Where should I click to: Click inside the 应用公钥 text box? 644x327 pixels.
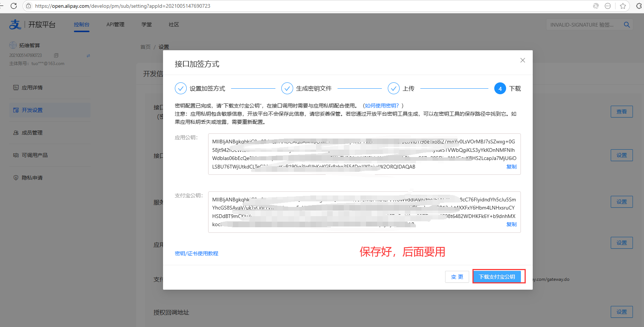[364, 154]
